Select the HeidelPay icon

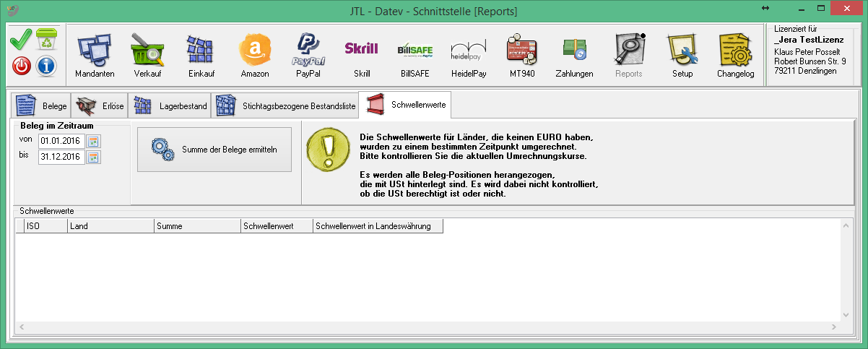469,55
